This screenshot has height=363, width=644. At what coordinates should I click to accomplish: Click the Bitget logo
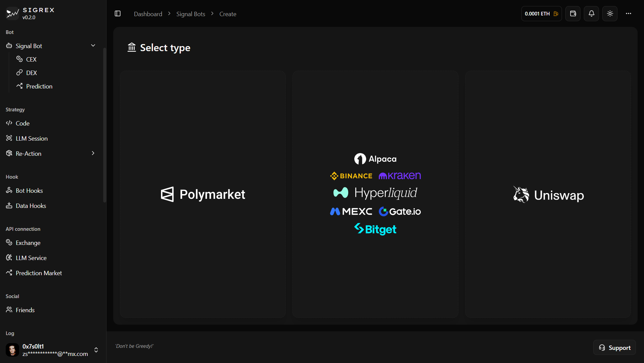coord(375,229)
